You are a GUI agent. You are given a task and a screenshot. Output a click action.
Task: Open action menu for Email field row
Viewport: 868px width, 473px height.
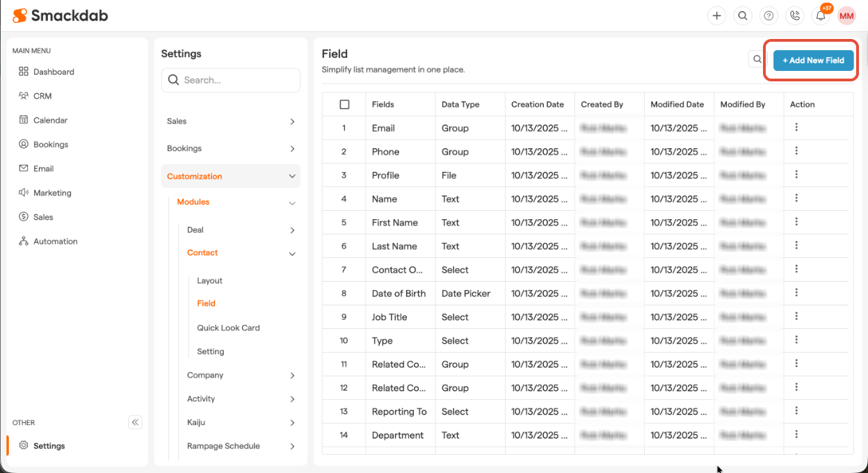[x=796, y=127]
